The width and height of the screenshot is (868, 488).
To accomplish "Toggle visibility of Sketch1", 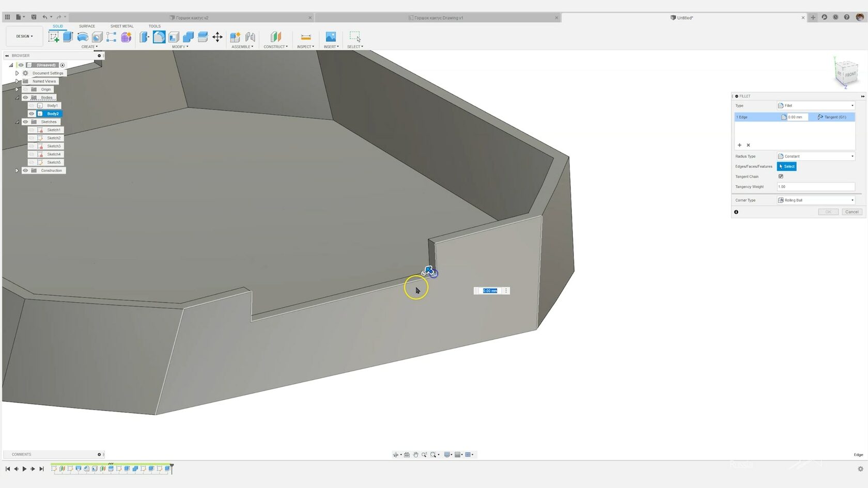I will point(32,130).
